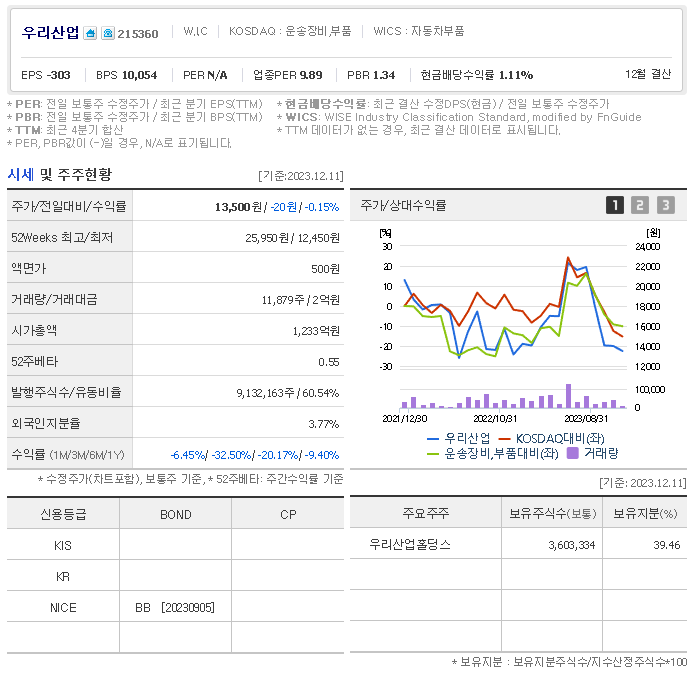The width and height of the screenshot is (692, 675).
Task: Click the NICE rating row label
Action: click(63, 608)
